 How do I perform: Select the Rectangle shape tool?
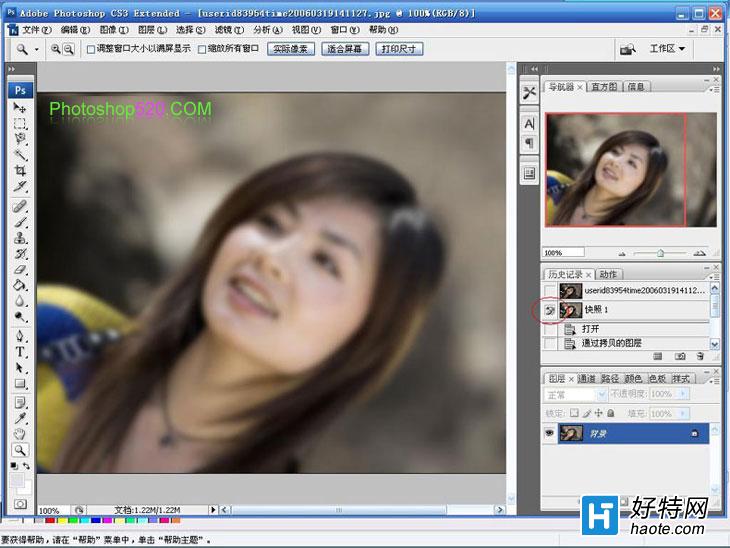[x=20, y=383]
